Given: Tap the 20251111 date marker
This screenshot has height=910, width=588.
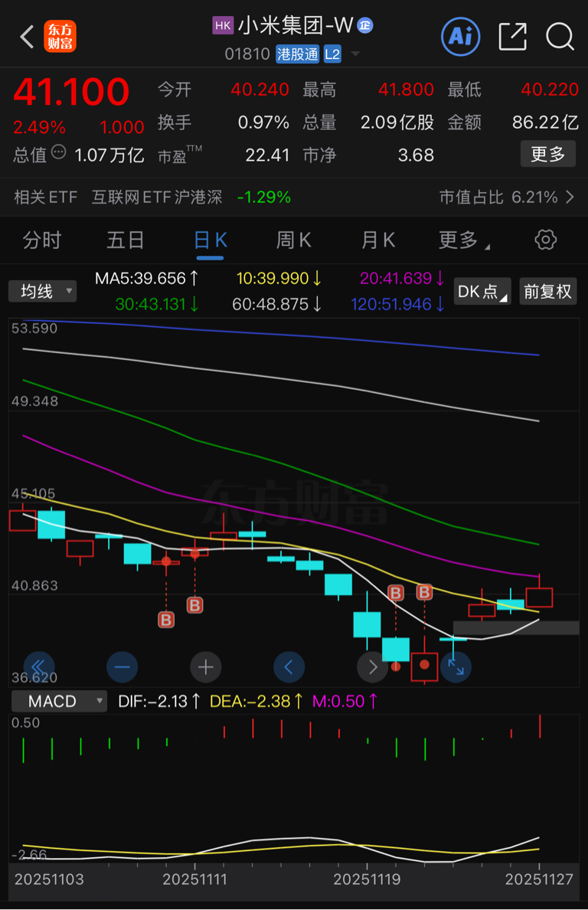Looking at the screenshot, I should [196, 879].
